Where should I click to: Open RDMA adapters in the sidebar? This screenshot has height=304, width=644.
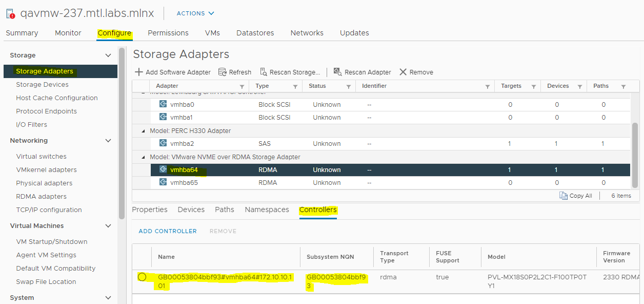click(x=42, y=197)
